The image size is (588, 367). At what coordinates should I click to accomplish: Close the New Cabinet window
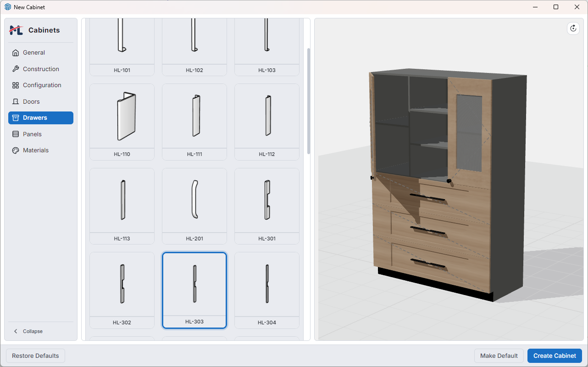(577, 7)
